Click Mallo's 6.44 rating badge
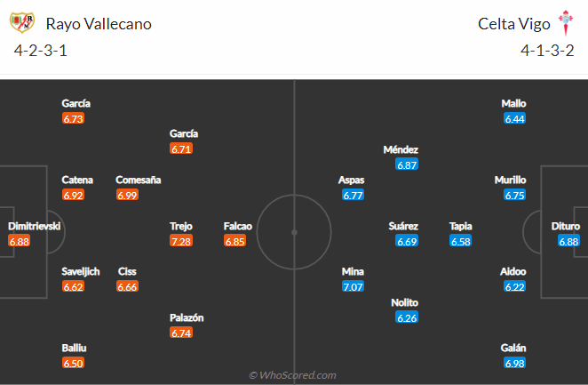The width and height of the screenshot is (588, 385). click(515, 118)
